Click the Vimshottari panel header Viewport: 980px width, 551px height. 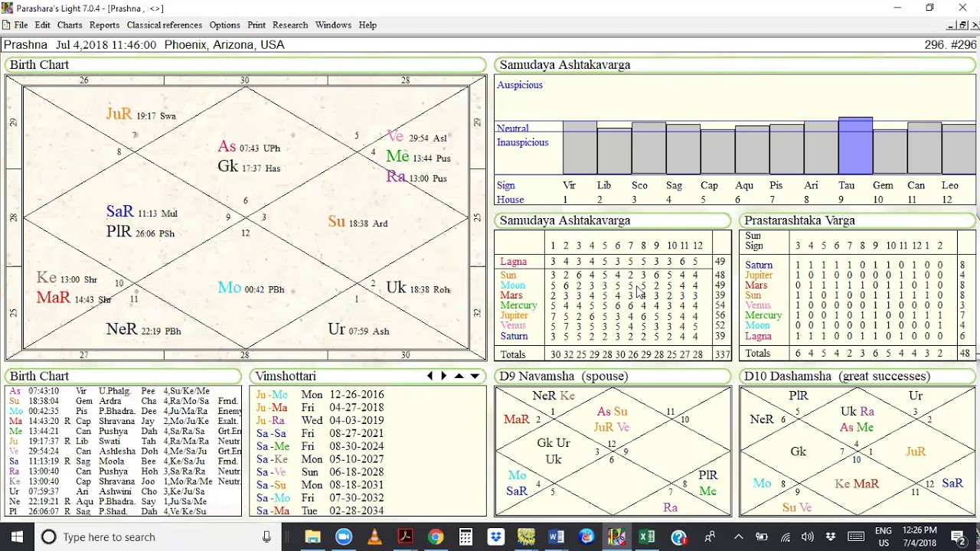(x=367, y=376)
